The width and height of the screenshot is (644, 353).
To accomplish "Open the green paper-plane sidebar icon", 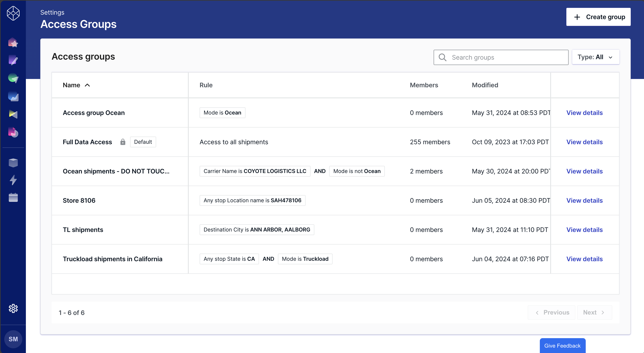I will [x=13, y=78].
